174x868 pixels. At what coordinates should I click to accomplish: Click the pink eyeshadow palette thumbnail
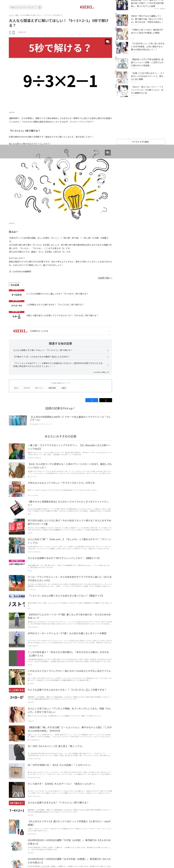17,508
